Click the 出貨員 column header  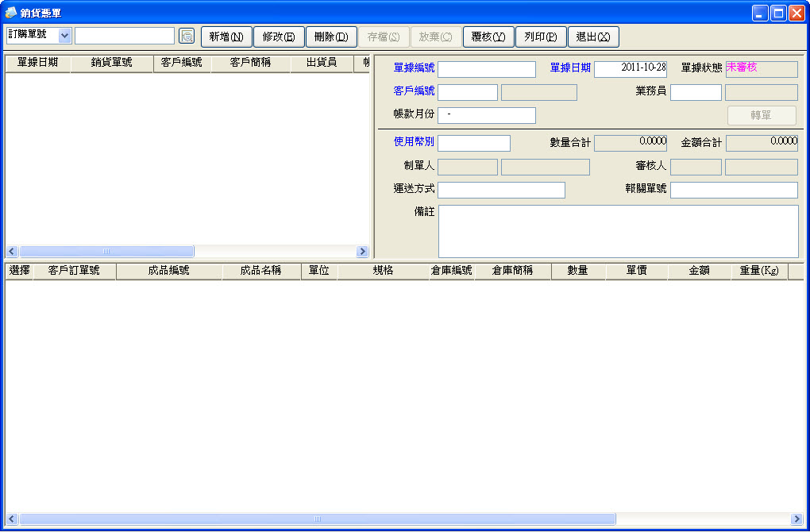[322, 63]
